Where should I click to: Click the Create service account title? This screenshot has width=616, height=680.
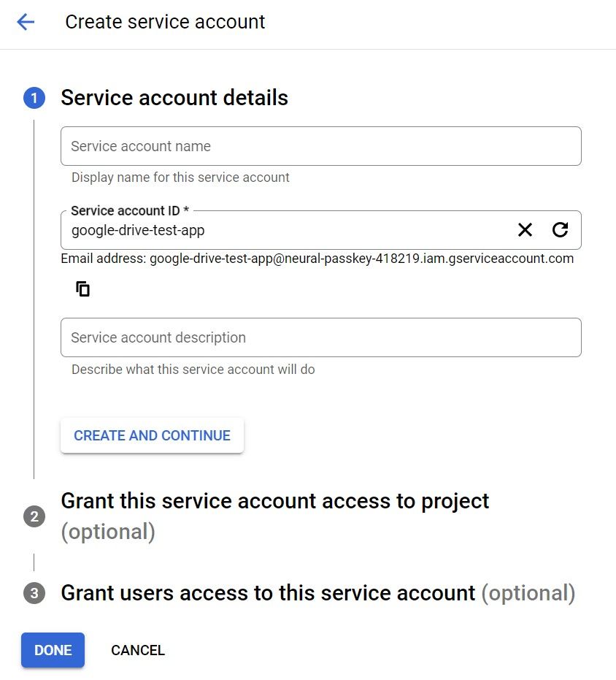point(165,21)
